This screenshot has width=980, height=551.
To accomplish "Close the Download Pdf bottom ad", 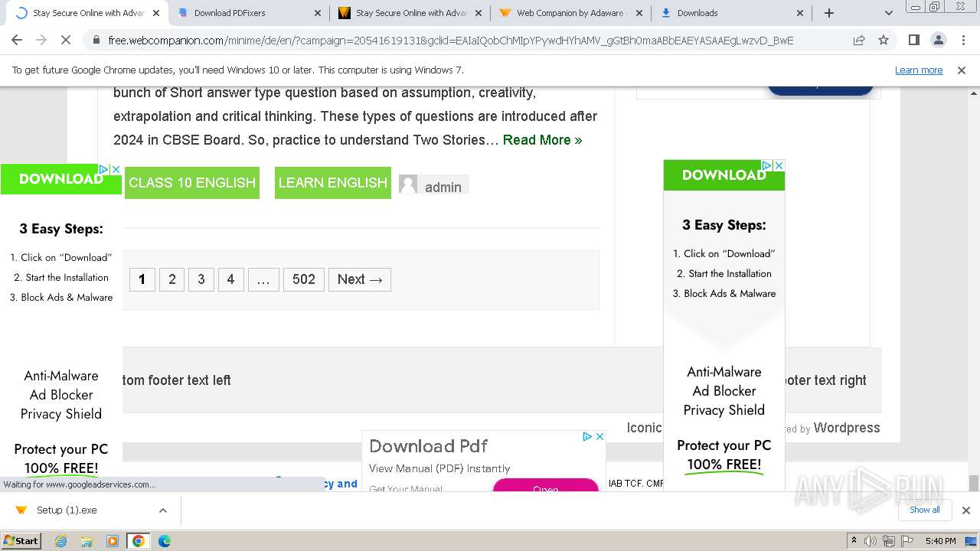I will [599, 436].
